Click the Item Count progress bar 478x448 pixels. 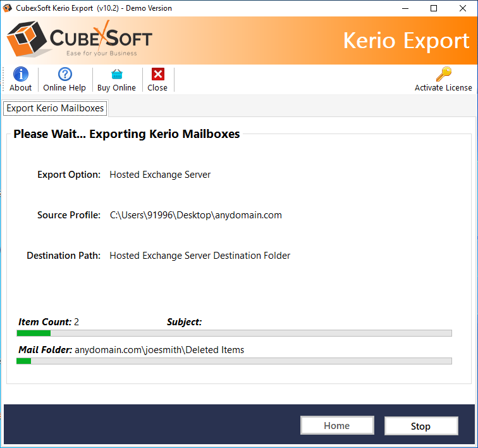tap(234, 333)
